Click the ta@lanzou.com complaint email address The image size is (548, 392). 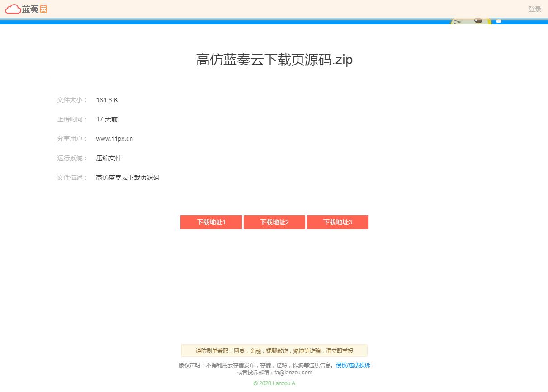click(293, 372)
